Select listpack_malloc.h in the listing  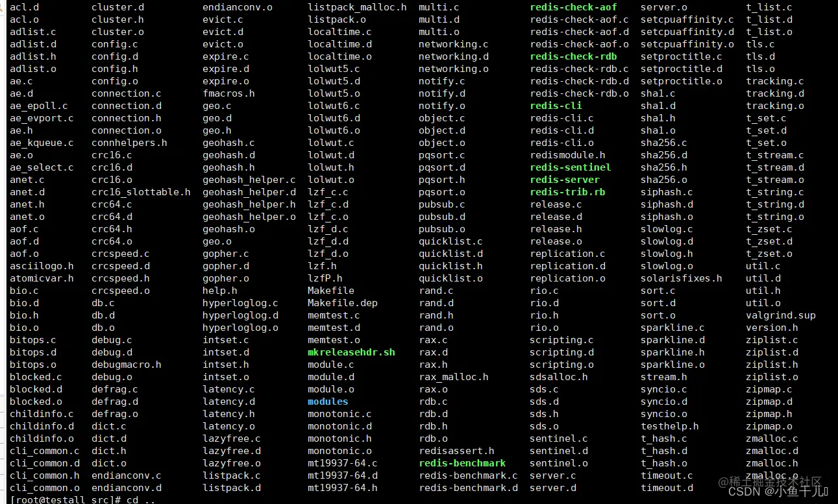coord(357,7)
